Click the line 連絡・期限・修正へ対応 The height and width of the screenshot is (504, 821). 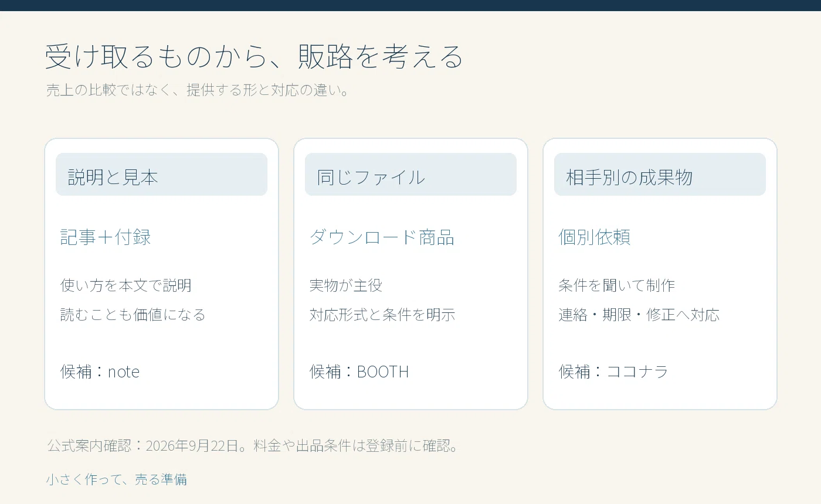tap(639, 315)
